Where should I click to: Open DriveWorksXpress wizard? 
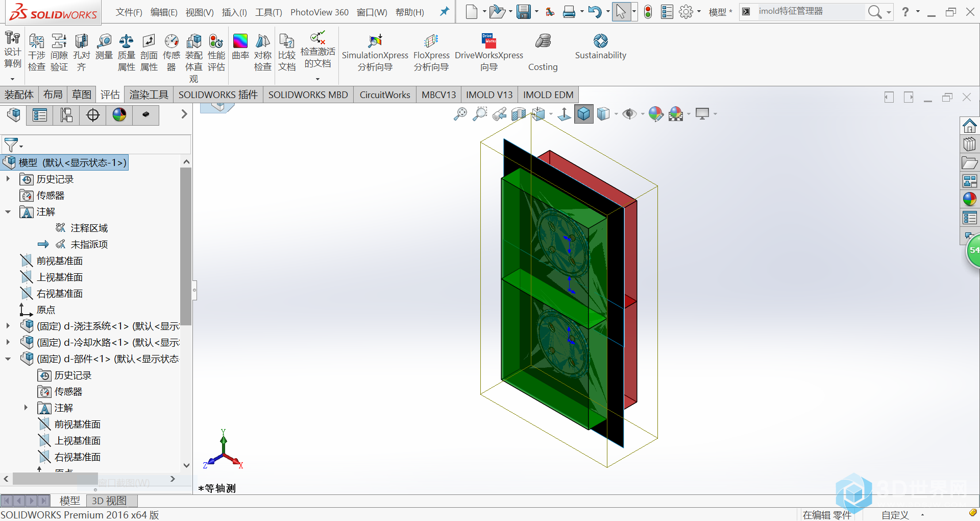[489, 53]
